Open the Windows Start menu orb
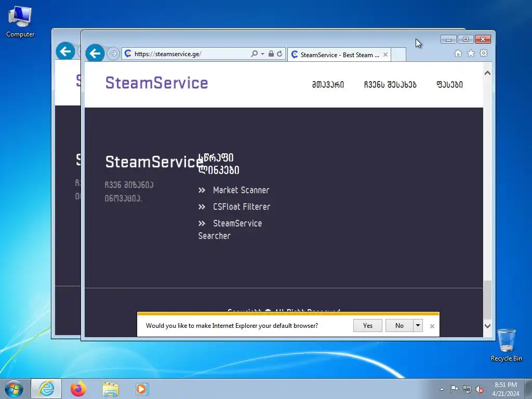This screenshot has width=532, height=399. [x=14, y=389]
